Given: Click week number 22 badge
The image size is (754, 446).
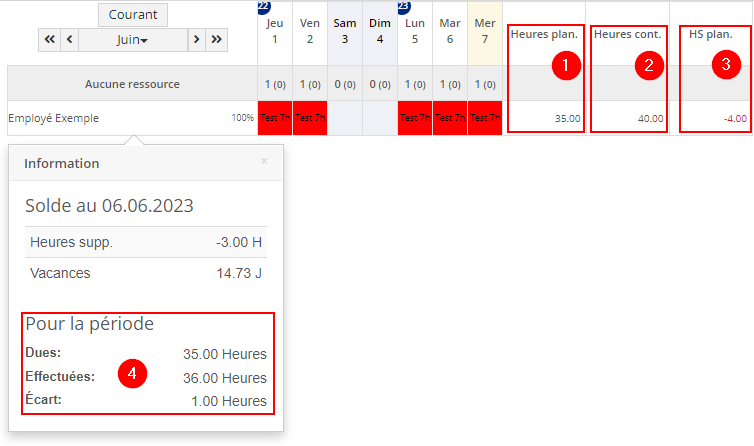Looking at the screenshot, I should 263,6.
